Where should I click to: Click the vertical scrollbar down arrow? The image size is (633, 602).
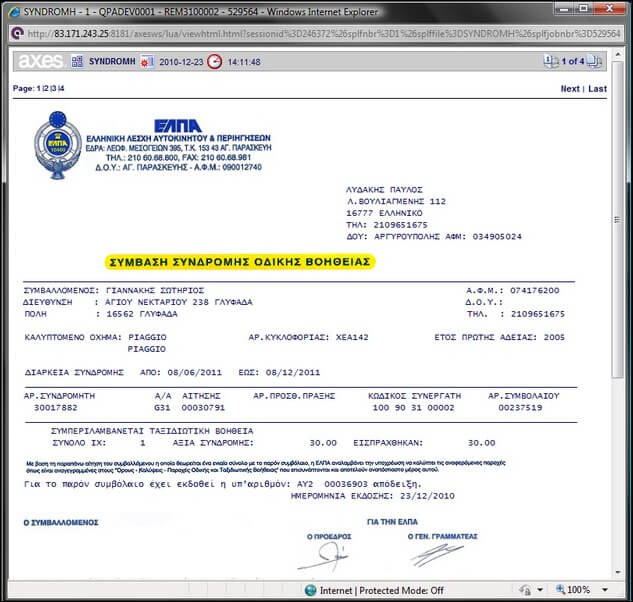coord(618,572)
